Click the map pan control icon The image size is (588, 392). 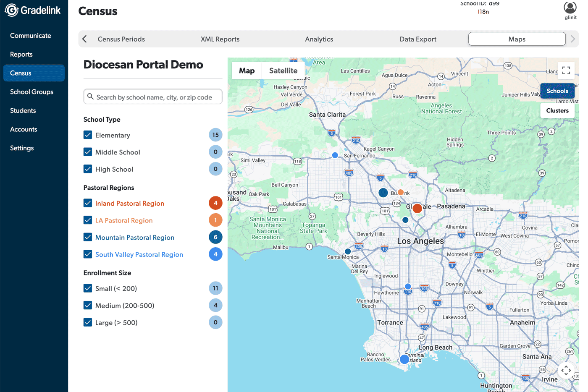566,370
